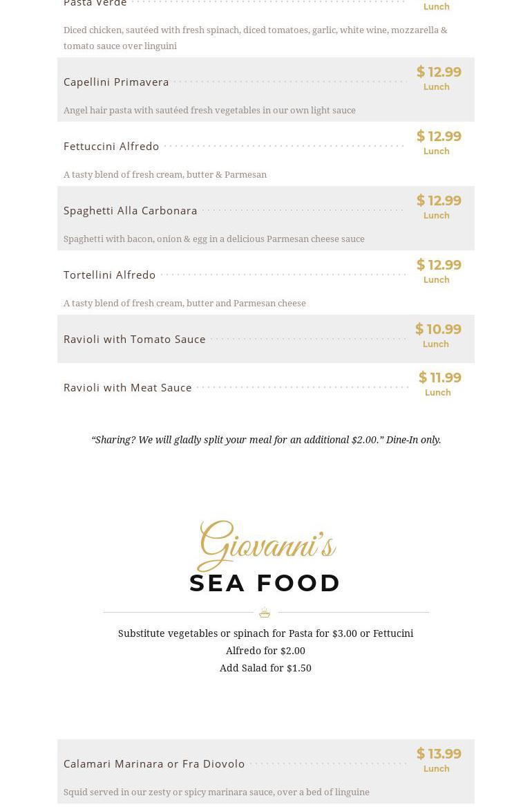Click the $13.99 calamari price
532x807 pixels.
(x=439, y=754)
